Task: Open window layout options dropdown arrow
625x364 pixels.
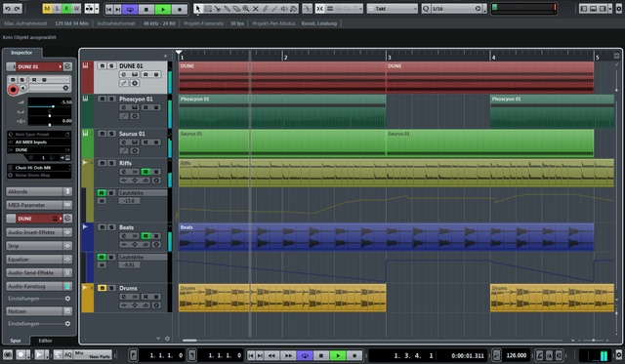Action: [x=609, y=9]
